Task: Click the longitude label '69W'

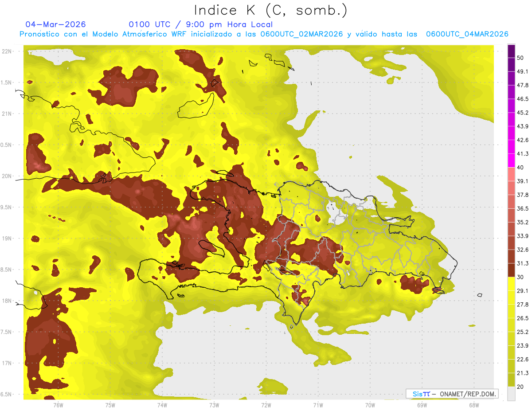Action: click(x=422, y=405)
